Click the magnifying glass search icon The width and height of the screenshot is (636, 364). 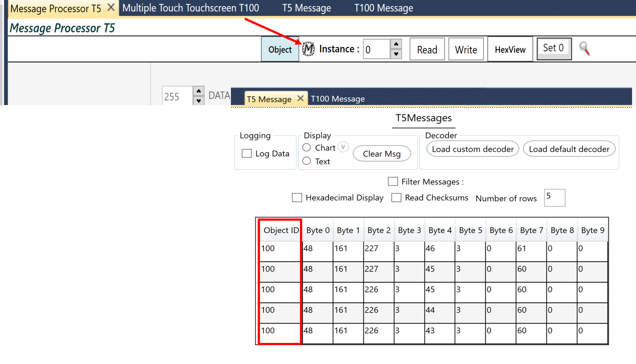pyautogui.click(x=584, y=48)
